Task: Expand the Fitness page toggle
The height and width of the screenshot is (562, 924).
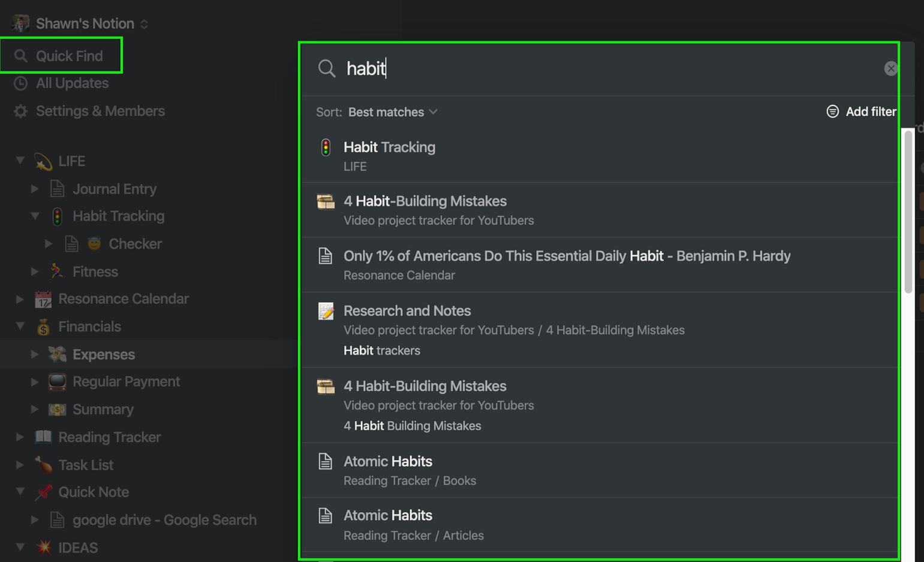Action: 35,272
